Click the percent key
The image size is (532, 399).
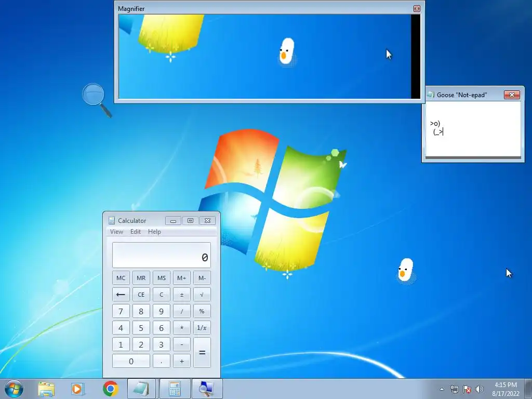pos(202,311)
